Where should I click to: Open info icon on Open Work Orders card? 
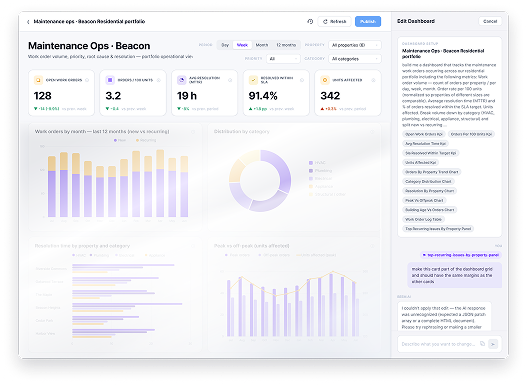(x=87, y=80)
